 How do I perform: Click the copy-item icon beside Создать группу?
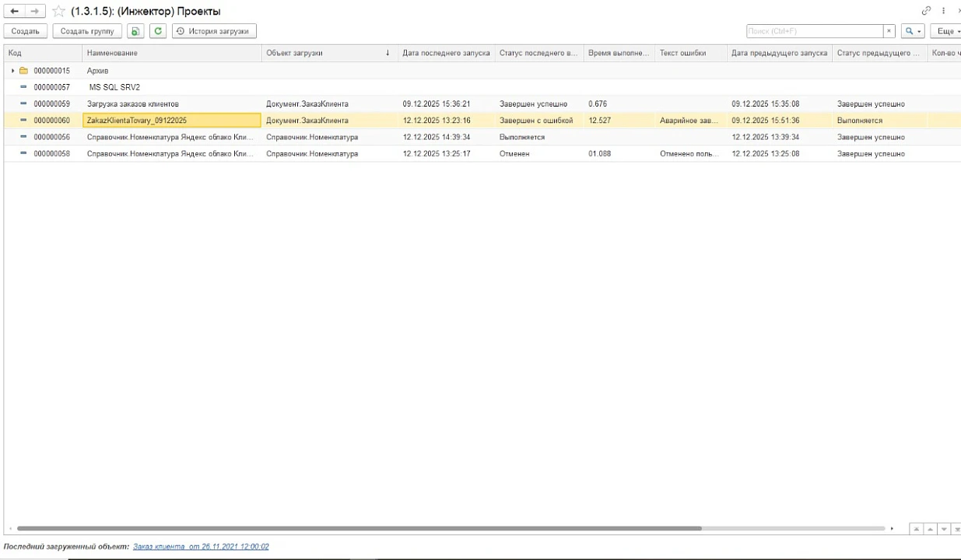tap(135, 31)
